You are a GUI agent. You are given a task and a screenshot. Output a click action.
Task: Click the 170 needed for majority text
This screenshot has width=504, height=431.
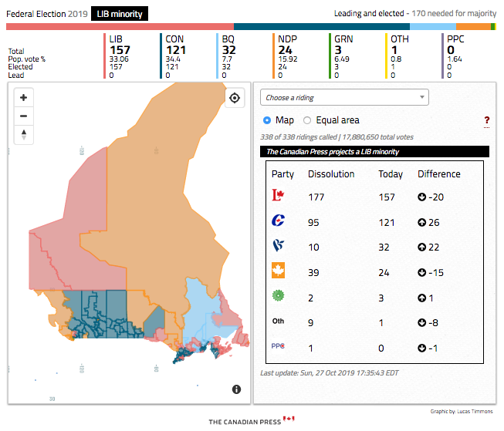[x=454, y=13]
